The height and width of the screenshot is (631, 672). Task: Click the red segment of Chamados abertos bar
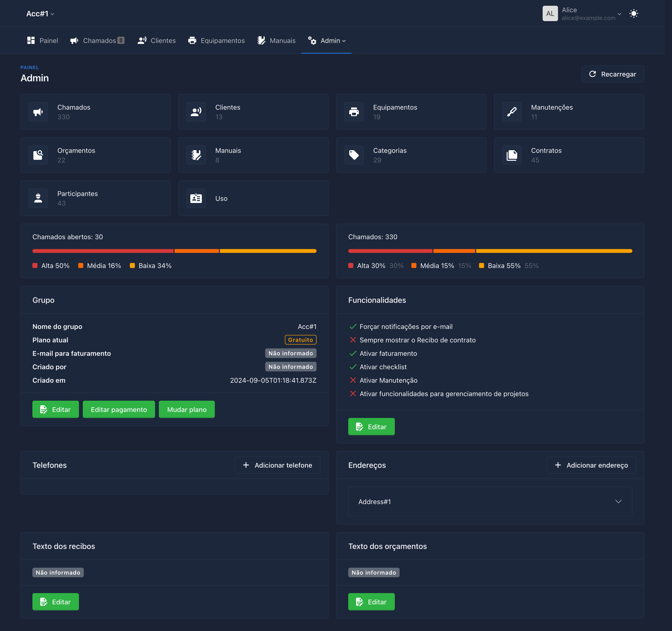click(x=103, y=251)
